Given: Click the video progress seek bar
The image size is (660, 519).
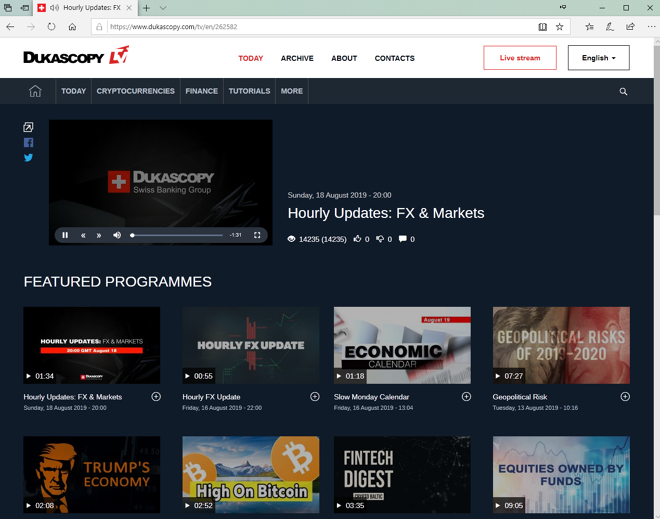Looking at the screenshot, I should [177, 235].
